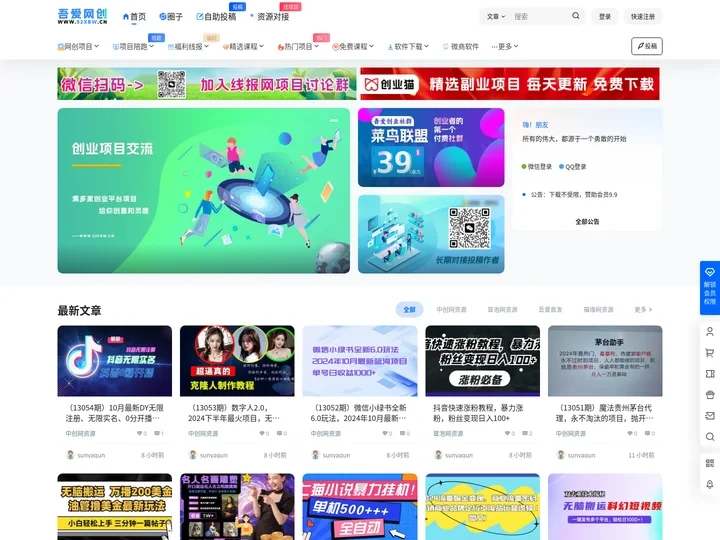This screenshot has width=720, height=540.
Task: Expand the 项目陪跑 menu
Action: (x=133, y=46)
